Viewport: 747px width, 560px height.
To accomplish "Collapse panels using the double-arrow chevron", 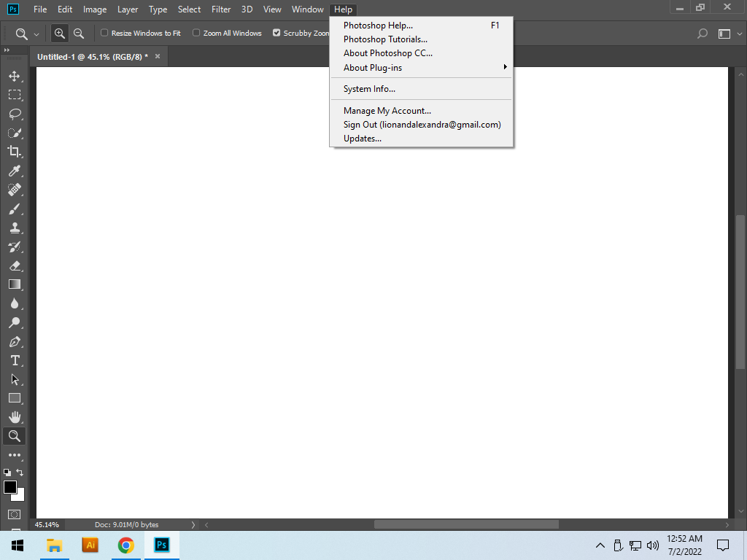I will click(x=7, y=50).
